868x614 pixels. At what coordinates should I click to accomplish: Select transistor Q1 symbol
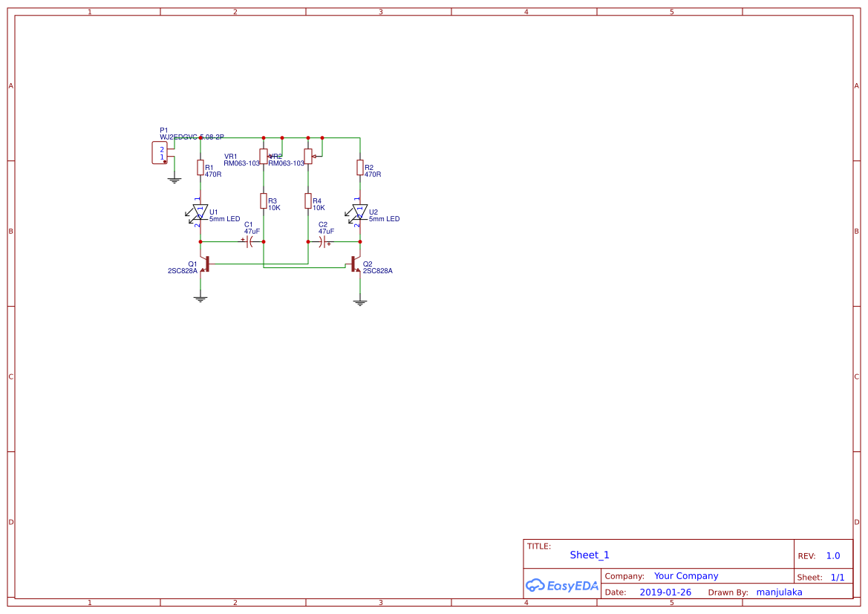click(x=204, y=264)
